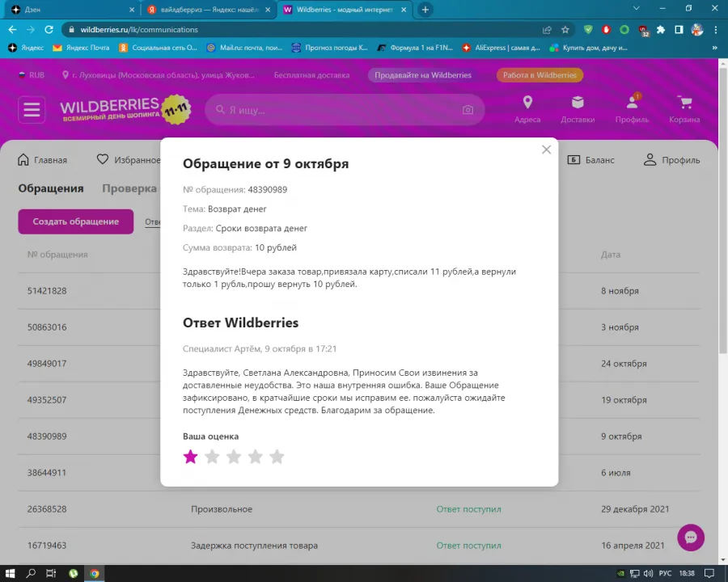Viewport: 728px width, 582px height.
Task: Open Chrome three-dot menu
Action: click(x=716, y=30)
